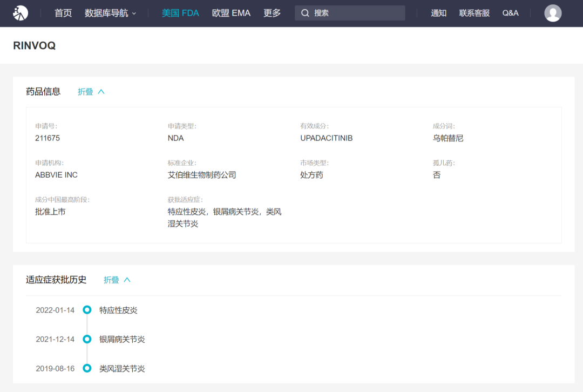Click the 2021-12-14 timeline marker

pyautogui.click(x=87, y=339)
